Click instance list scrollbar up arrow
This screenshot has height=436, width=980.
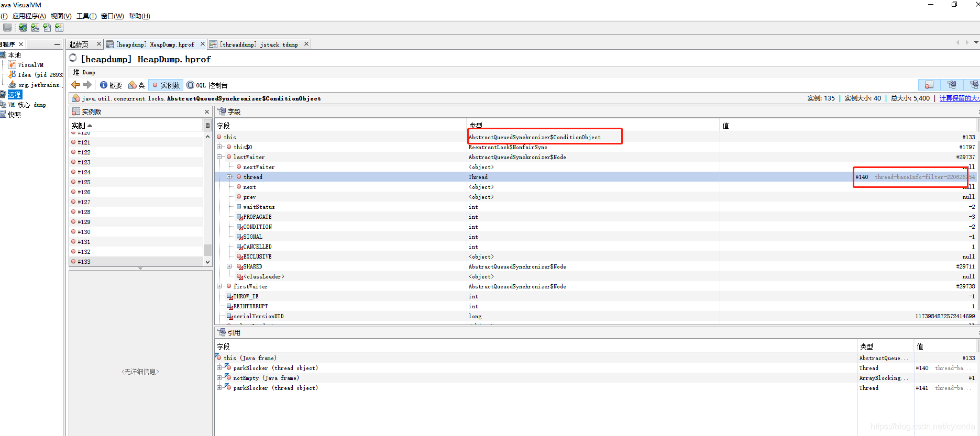(x=207, y=136)
